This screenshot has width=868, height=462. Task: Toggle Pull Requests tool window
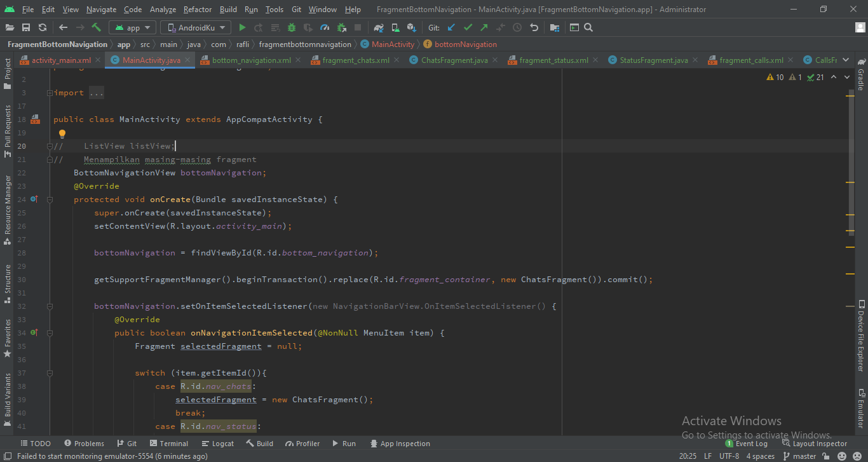tap(7, 132)
